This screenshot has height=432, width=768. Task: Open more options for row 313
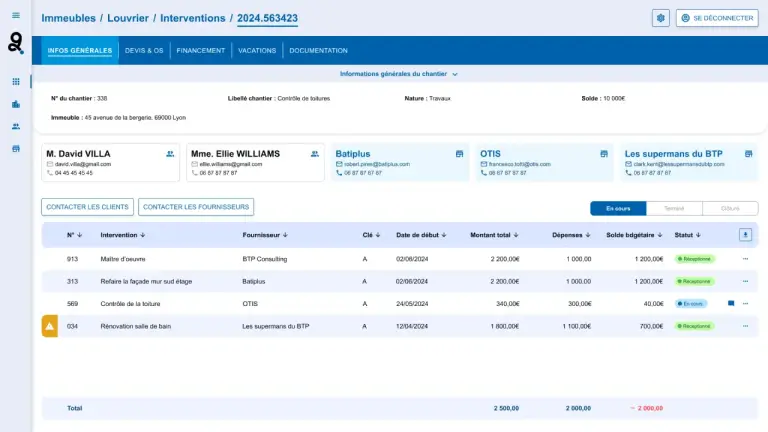tap(745, 282)
